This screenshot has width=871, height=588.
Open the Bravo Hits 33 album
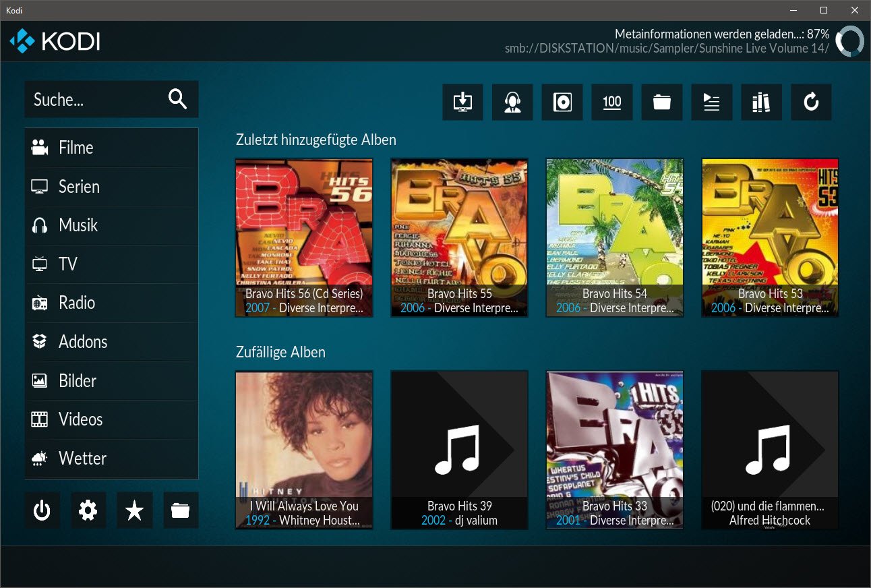[615, 450]
